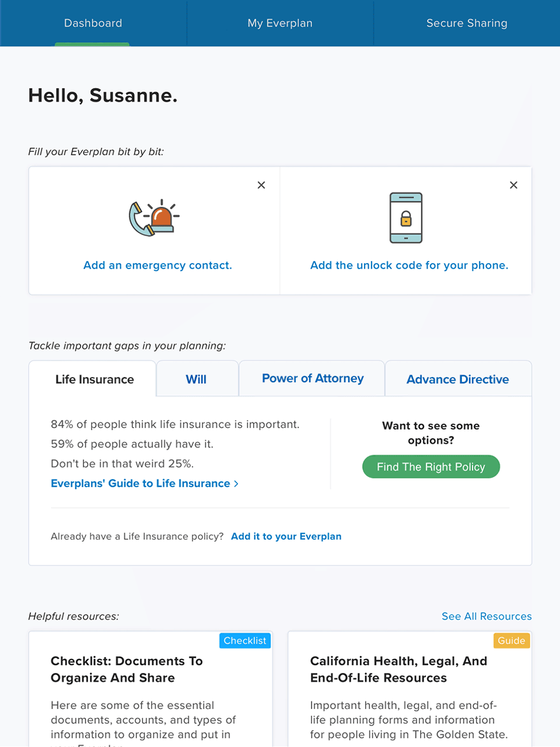Add an emergency contact
The height and width of the screenshot is (747, 560).
tap(157, 265)
